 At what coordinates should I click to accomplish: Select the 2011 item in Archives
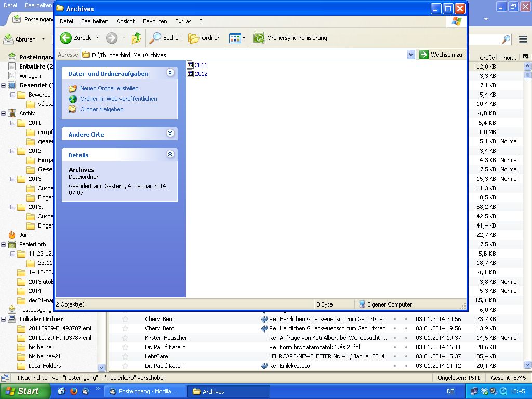201,65
